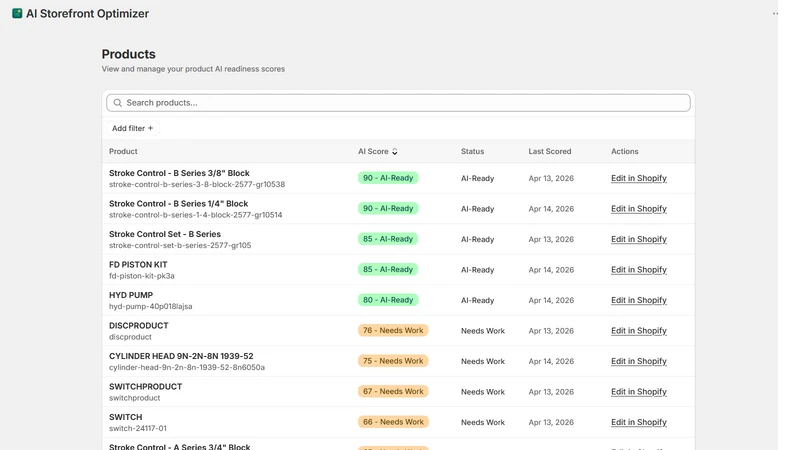Select Stroke Control - B Series 3/8" Block name
Image resolution: width=800 pixels, height=450 pixels.
(179, 173)
